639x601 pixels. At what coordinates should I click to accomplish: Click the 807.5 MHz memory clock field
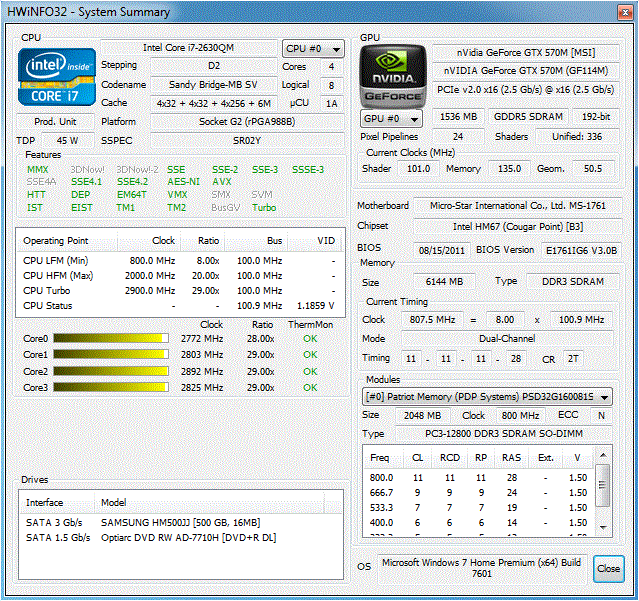432,320
